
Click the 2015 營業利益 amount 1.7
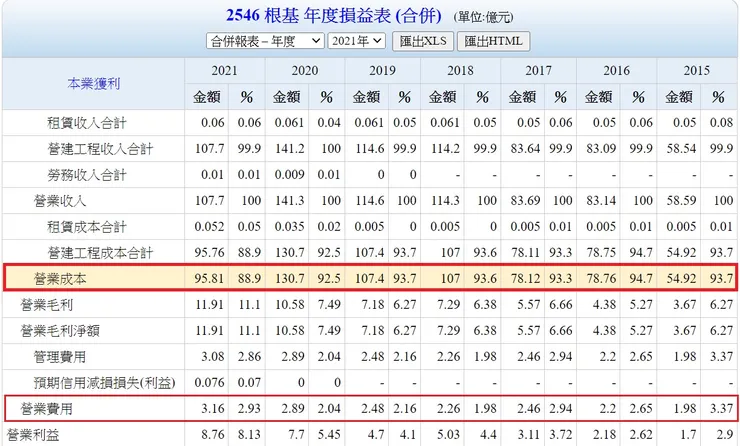click(x=688, y=434)
